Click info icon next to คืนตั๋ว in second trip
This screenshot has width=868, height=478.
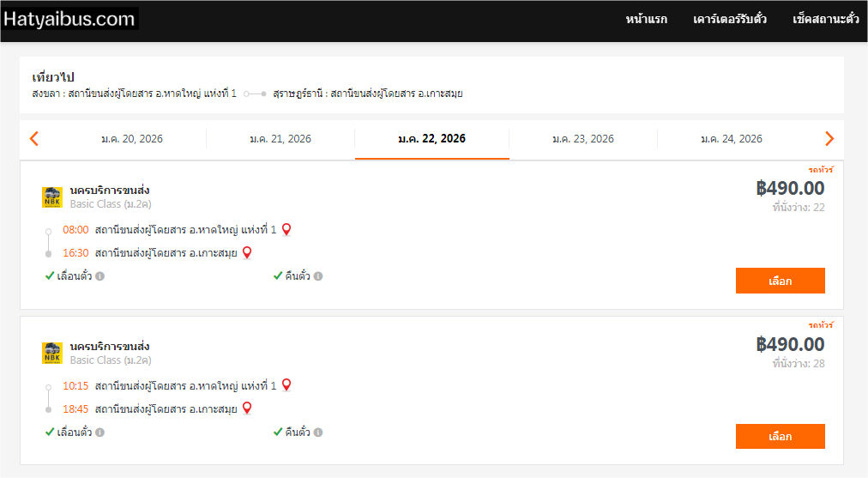318,433
